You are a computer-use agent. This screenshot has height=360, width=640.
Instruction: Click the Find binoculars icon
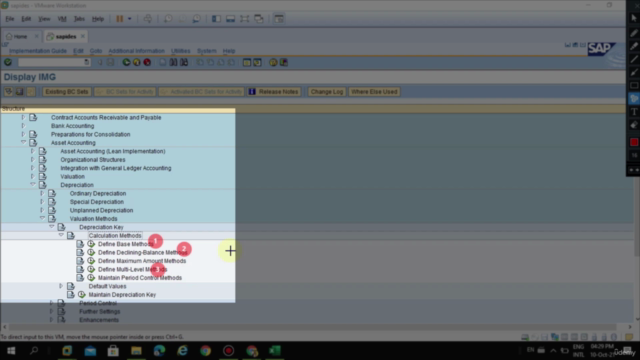click(x=173, y=62)
